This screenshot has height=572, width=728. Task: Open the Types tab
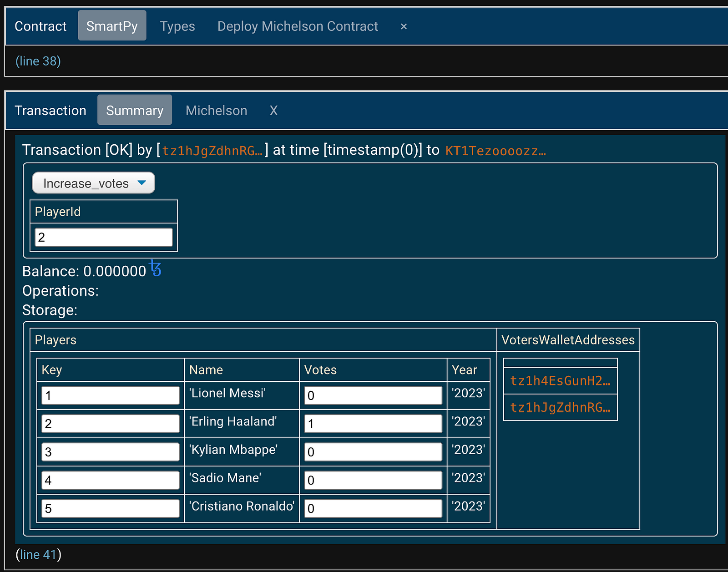pyautogui.click(x=177, y=26)
